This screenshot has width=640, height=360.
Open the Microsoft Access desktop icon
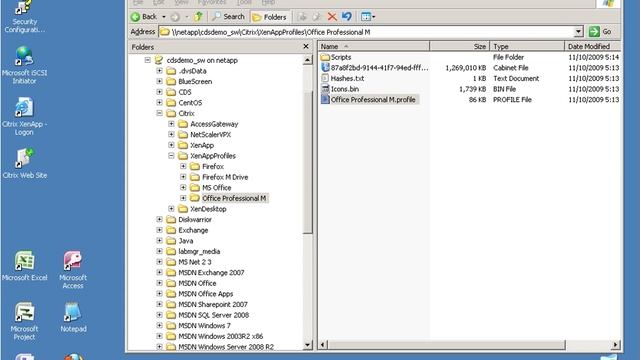pyautogui.click(x=73, y=270)
